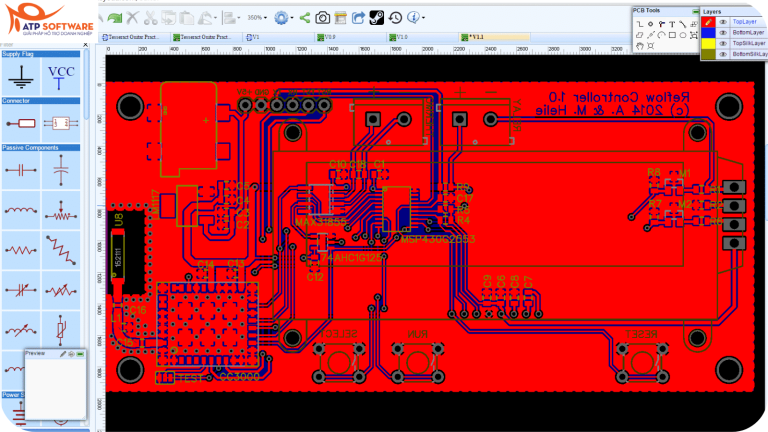Select the Measure dimension tool in PCB Tools
Image resolution: width=768 pixels, height=432 pixels.
coord(650,35)
